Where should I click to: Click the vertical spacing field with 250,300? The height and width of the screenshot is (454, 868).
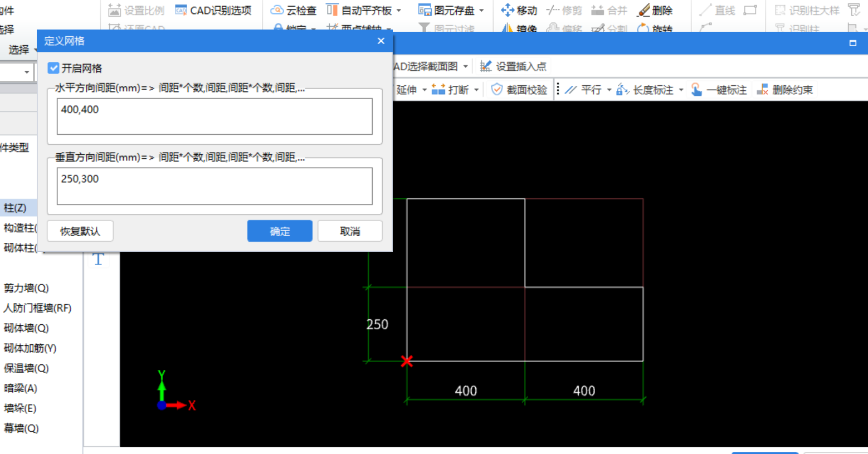214,186
